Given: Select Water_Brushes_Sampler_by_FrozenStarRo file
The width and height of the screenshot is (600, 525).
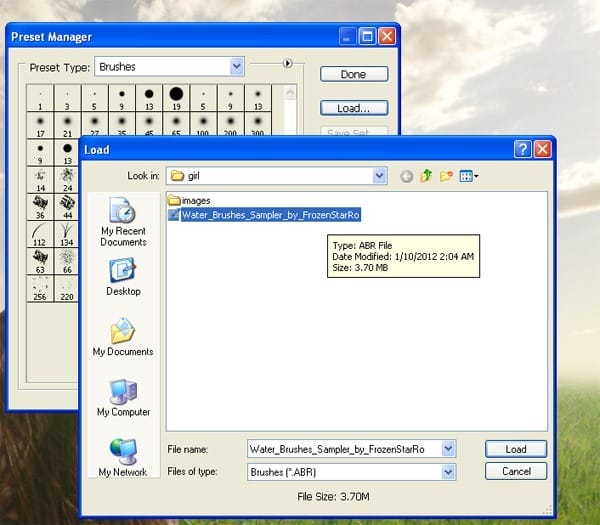Looking at the screenshot, I should tap(264, 215).
